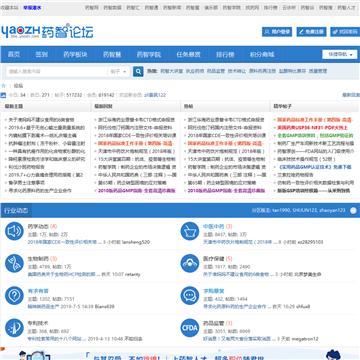This screenshot has height=360, width=360.
Task: Click the 用户登录 button
Action: [277, 32]
